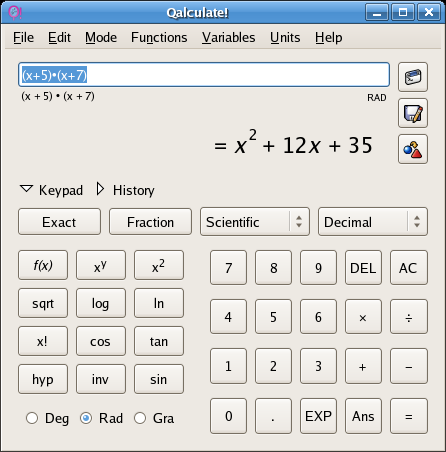The height and width of the screenshot is (452, 446).
Task: Click the plus + key
Action: 363,366
